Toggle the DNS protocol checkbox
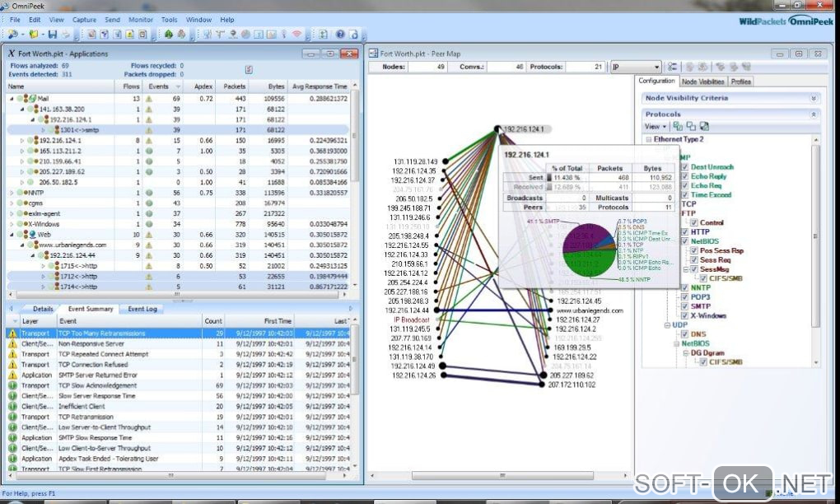 [684, 334]
